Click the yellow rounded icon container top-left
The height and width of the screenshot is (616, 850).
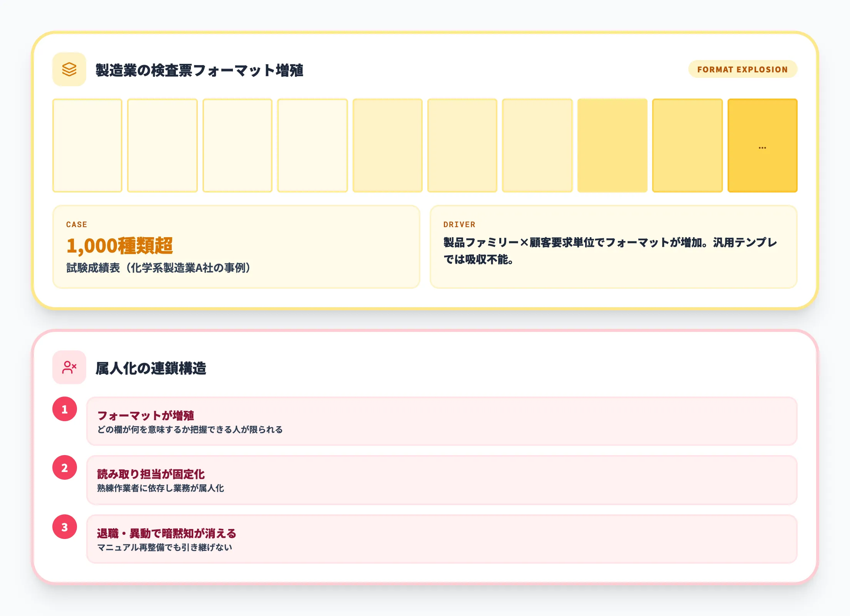[70, 69]
